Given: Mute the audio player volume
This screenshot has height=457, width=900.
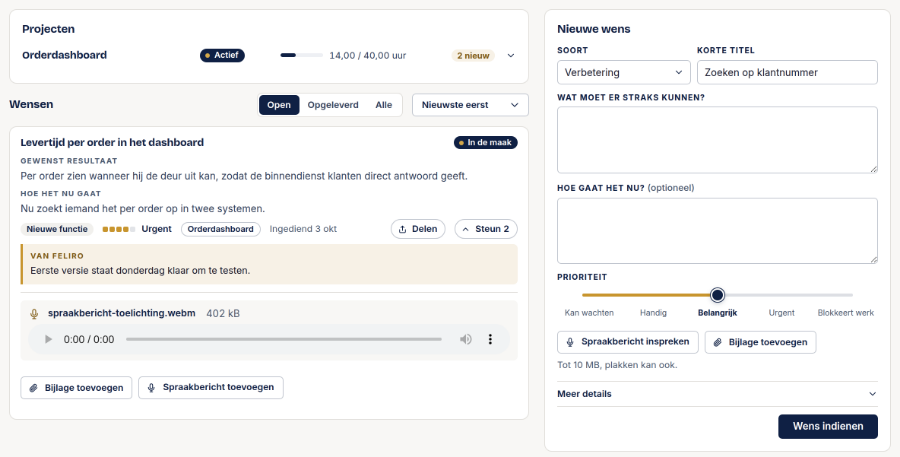Looking at the screenshot, I should coord(465,339).
